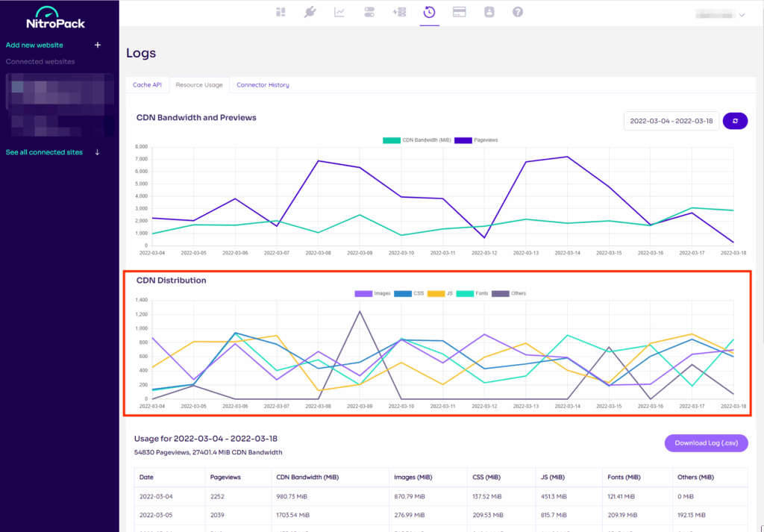Viewport: 764px width, 532px height.
Task: Open the line chart analytics icon
Action: [x=339, y=12]
